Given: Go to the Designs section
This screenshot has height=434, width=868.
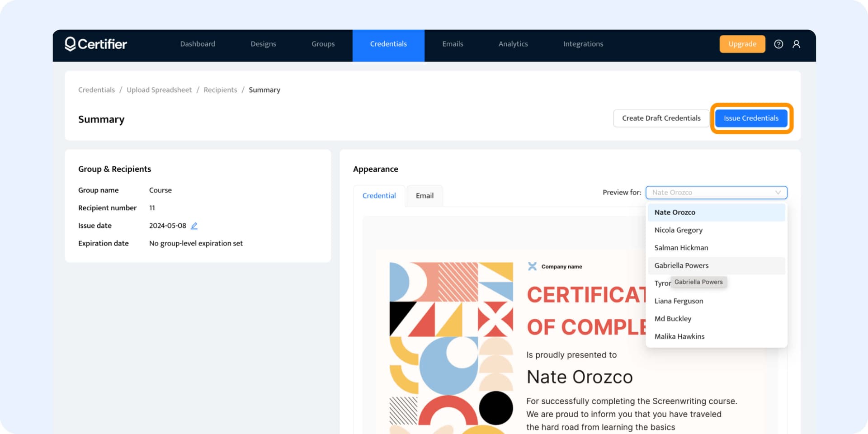Looking at the screenshot, I should tap(263, 44).
